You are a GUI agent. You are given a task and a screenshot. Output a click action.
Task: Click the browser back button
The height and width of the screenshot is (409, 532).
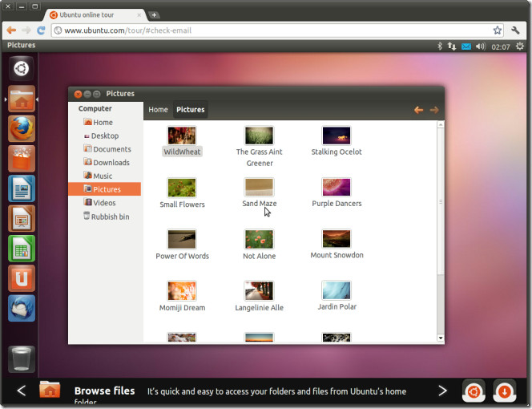click(11, 30)
